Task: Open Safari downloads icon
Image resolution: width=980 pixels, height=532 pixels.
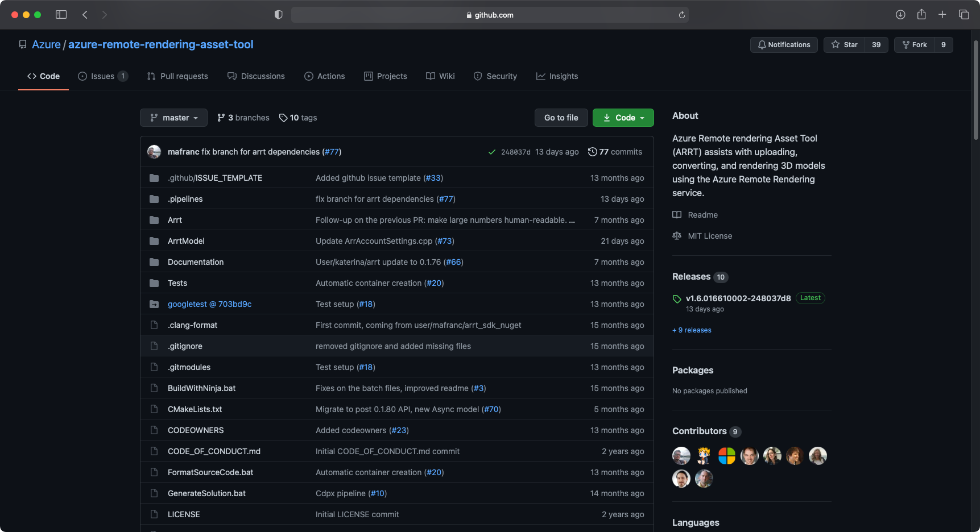Action: coord(900,15)
